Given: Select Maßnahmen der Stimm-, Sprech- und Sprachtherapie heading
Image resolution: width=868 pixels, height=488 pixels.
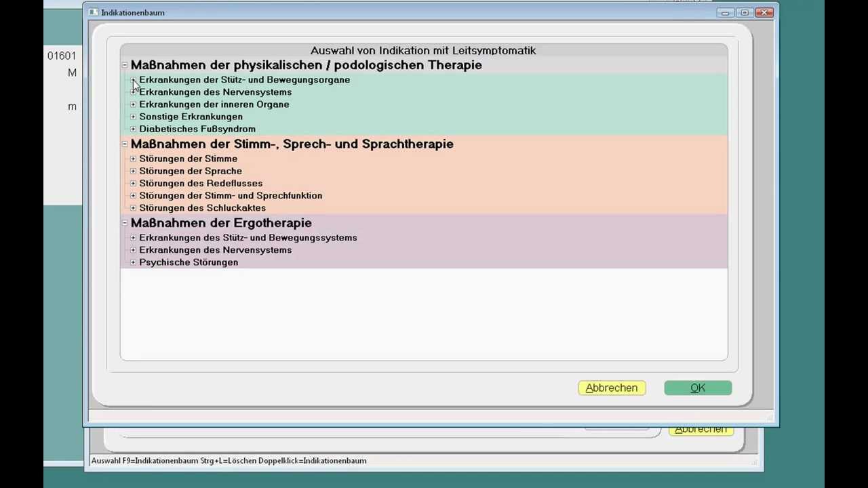Looking at the screenshot, I should point(292,144).
